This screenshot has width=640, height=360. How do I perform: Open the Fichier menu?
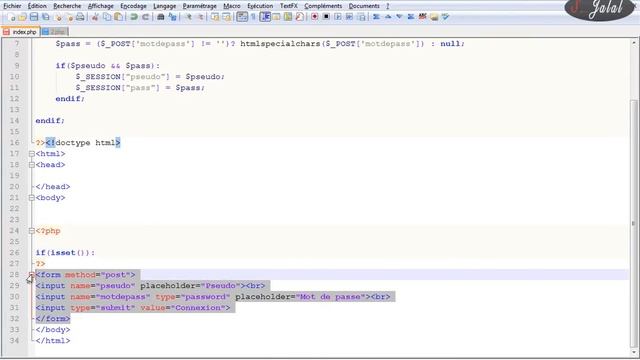click(12, 6)
